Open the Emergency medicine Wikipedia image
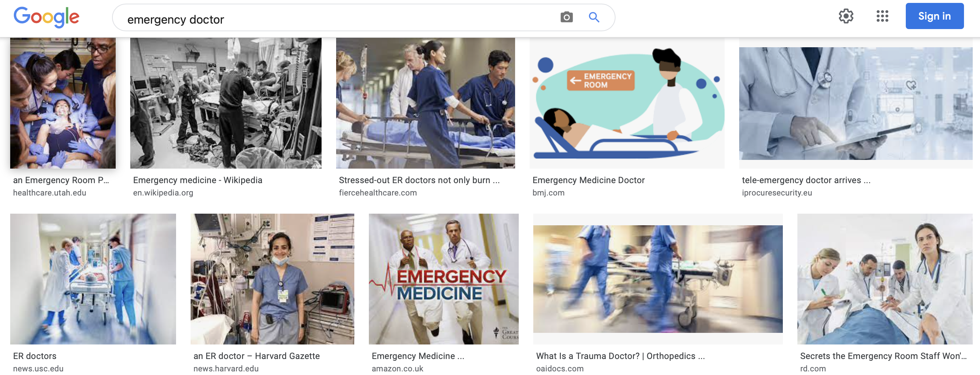 coord(226,103)
